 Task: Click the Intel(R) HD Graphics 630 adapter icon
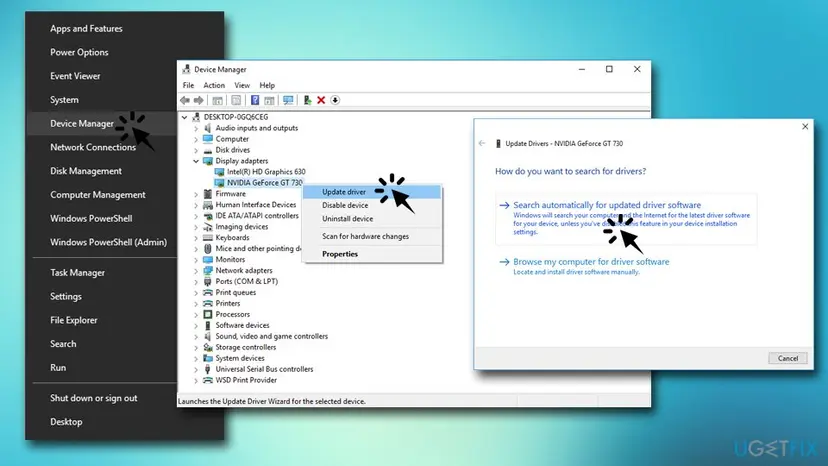point(219,172)
